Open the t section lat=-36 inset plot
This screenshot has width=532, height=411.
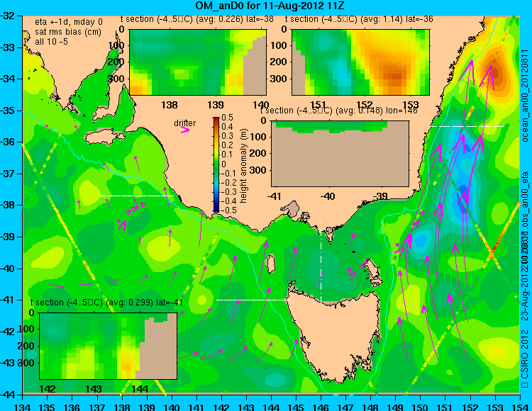pyautogui.click(x=360, y=62)
